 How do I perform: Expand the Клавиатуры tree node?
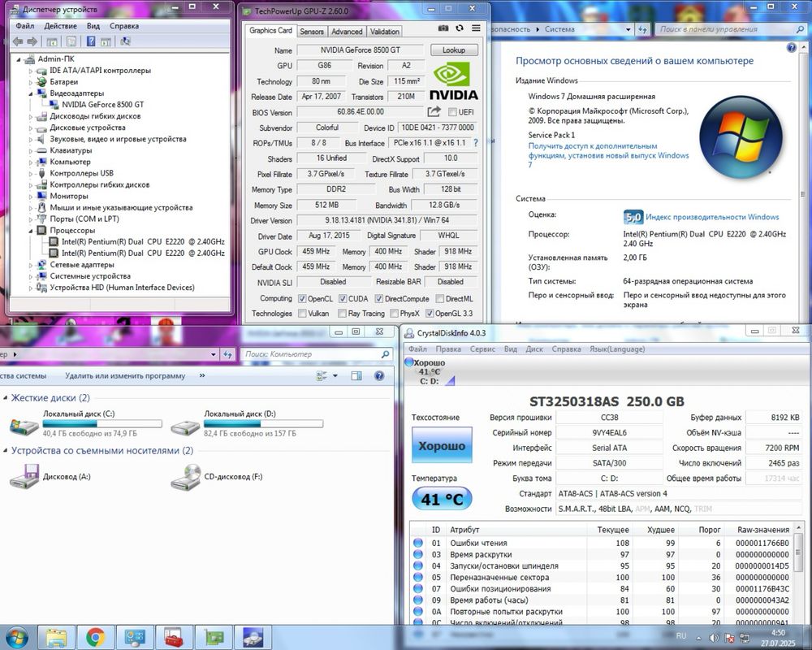pos(31,151)
